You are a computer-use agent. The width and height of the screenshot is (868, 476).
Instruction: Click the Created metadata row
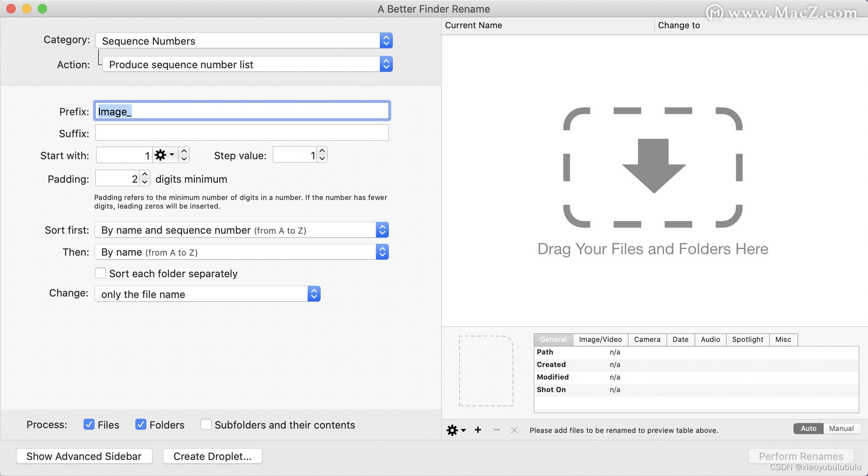click(x=696, y=365)
